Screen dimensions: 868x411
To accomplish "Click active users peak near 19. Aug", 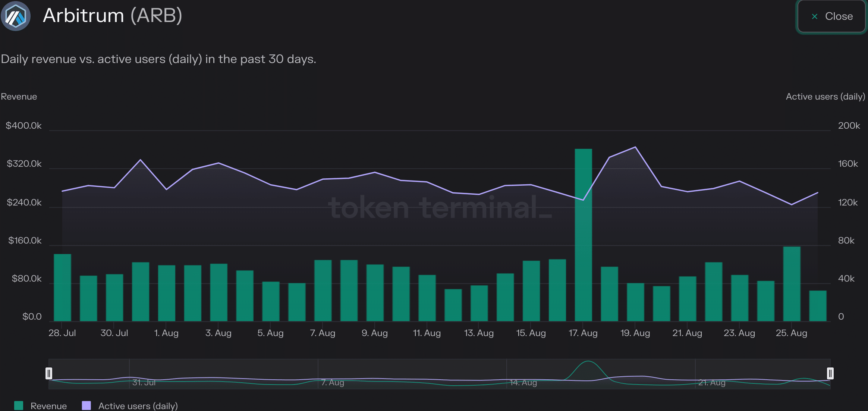I will 635,147.
